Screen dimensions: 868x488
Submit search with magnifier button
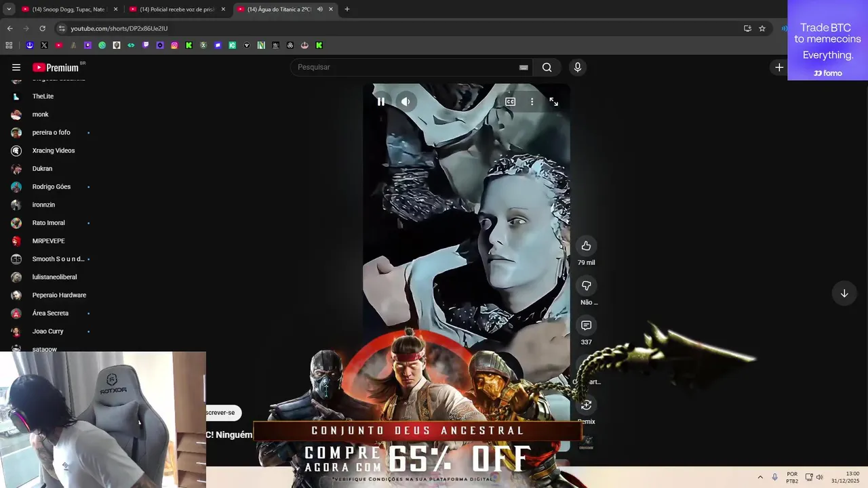tap(547, 67)
